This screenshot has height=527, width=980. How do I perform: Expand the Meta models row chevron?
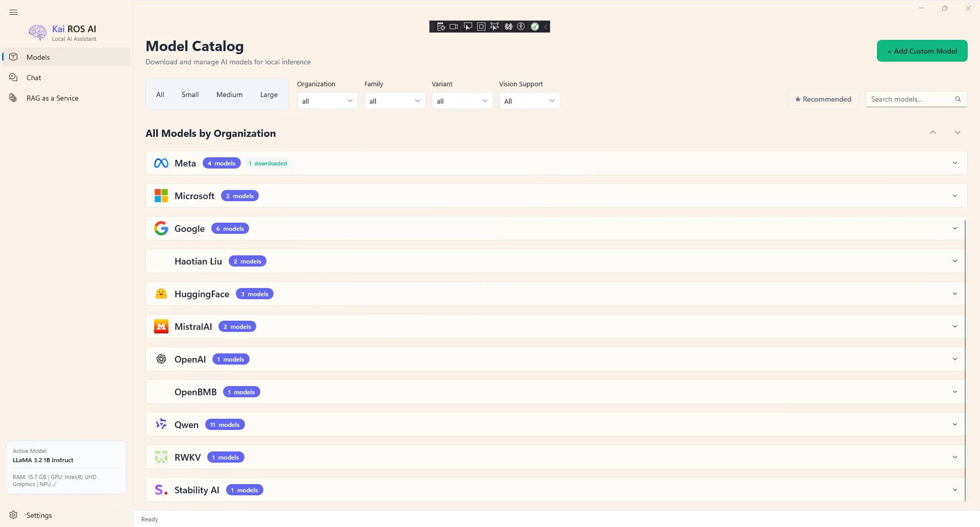955,163
